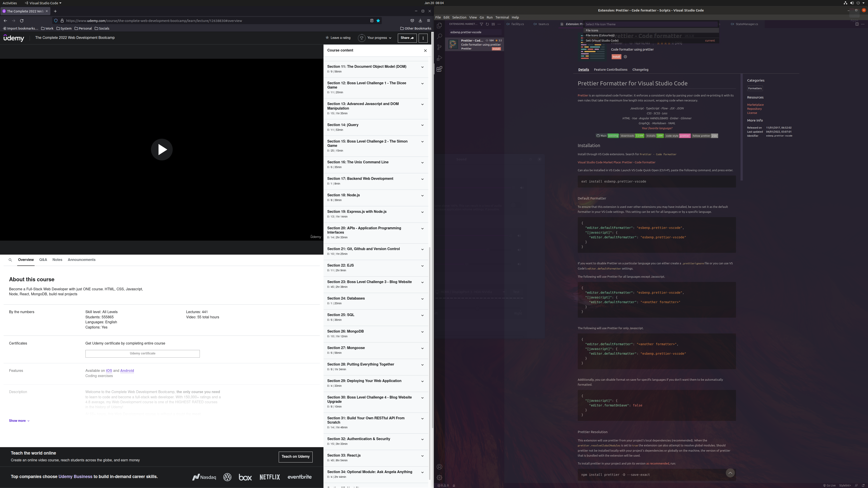Open the iOS link
This screenshot has width=868, height=488.
(109, 371)
